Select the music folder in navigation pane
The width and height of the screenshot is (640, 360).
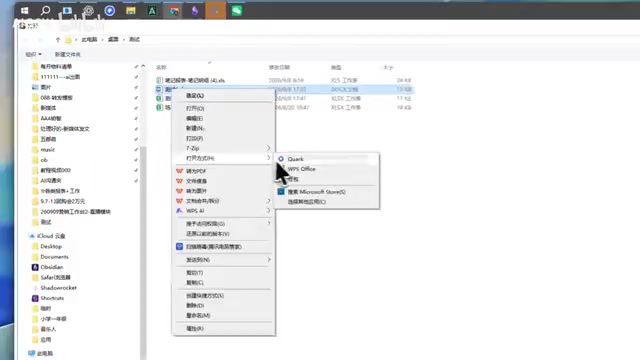pyautogui.click(x=48, y=150)
